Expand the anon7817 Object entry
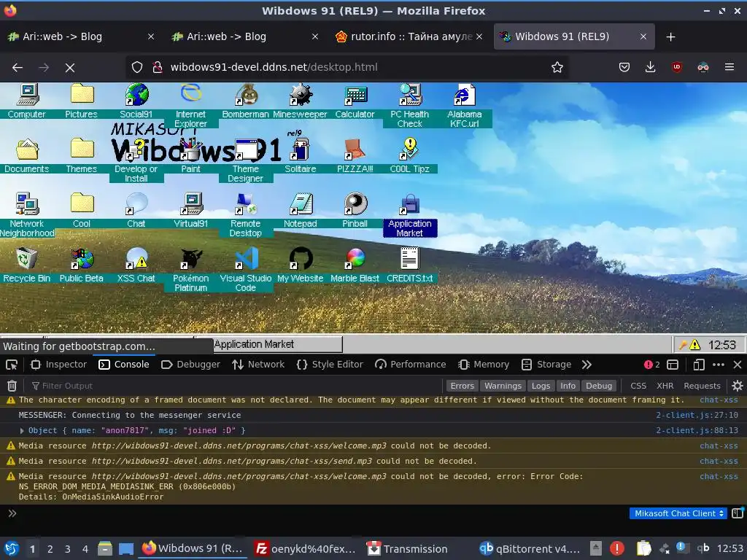This screenshot has height=560, width=747. click(22, 430)
